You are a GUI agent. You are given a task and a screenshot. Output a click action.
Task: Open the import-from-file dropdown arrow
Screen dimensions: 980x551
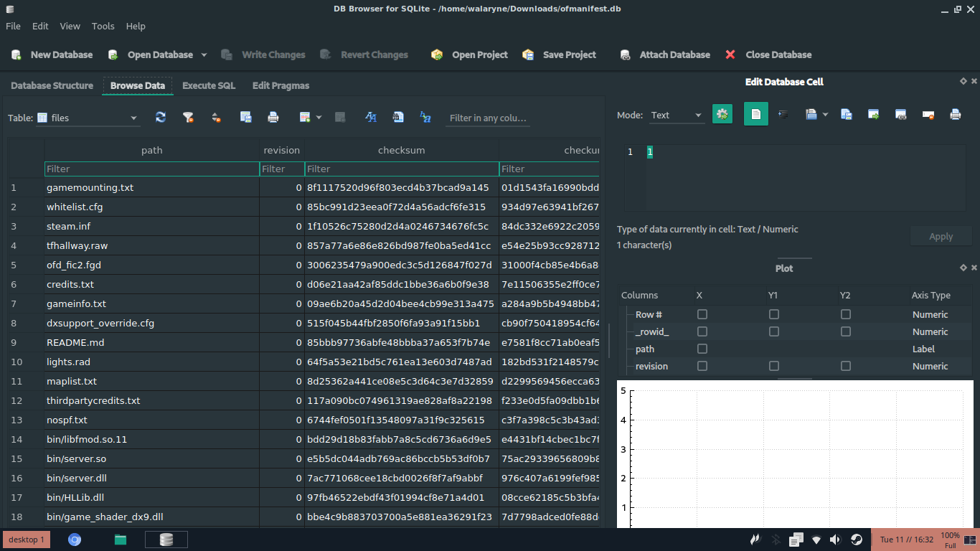pyautogui.click(x=825, y=114)
